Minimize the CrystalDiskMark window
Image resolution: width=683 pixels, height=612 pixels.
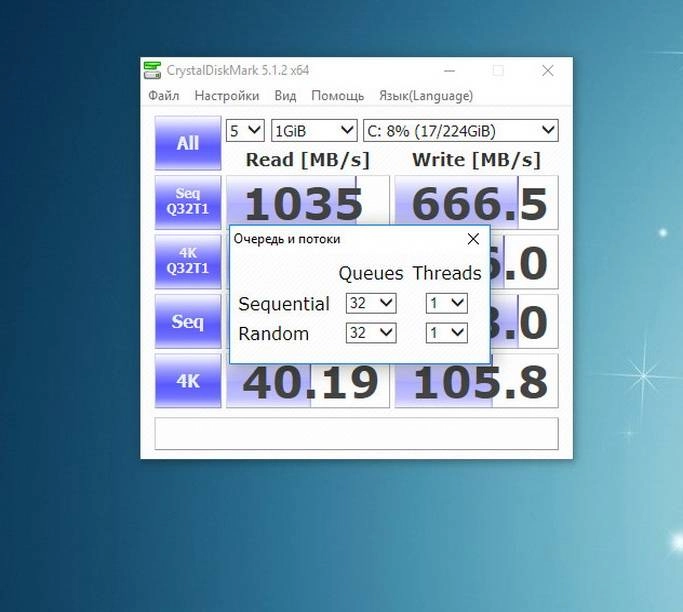pyautogui.click(x=449, y=71)
